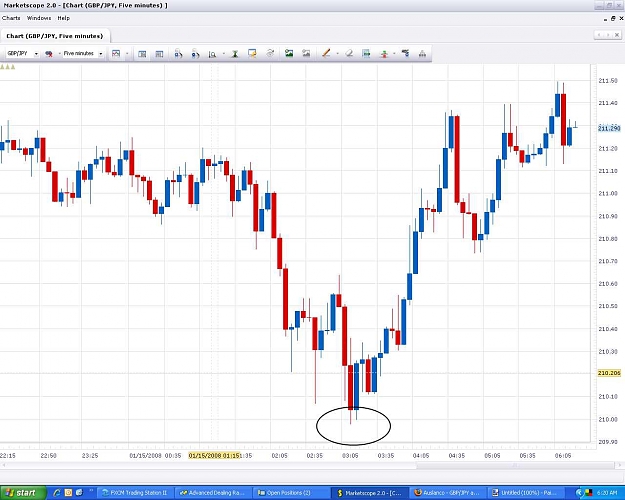Open the GBP/JPY symbol dropdown
Viewport: 625px width, 500px height.
pos(36,54)
